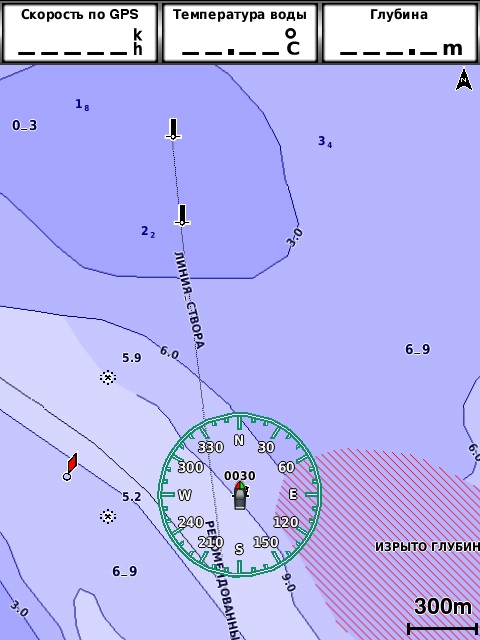
Task: Select the ЛИНИЯ СТВОРА label
Action: tap(189, 300)
